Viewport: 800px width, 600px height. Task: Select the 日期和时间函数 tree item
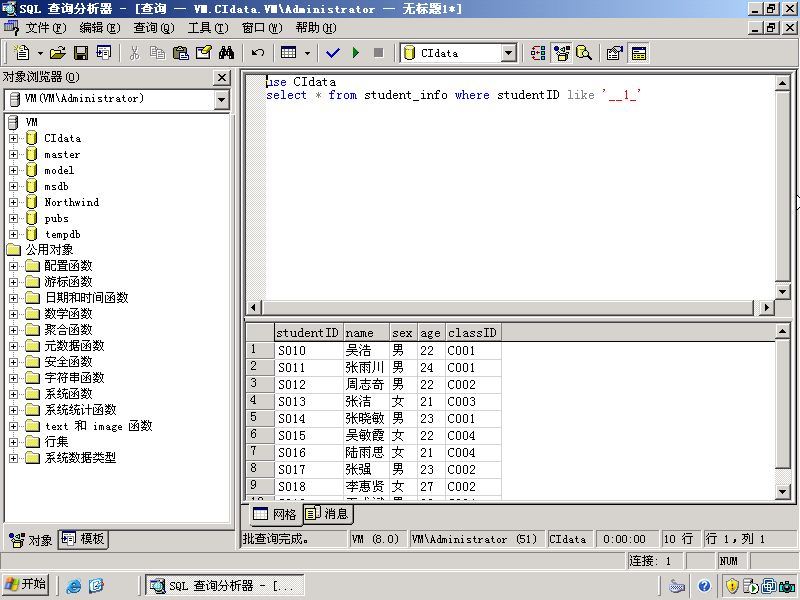(86, 298)
